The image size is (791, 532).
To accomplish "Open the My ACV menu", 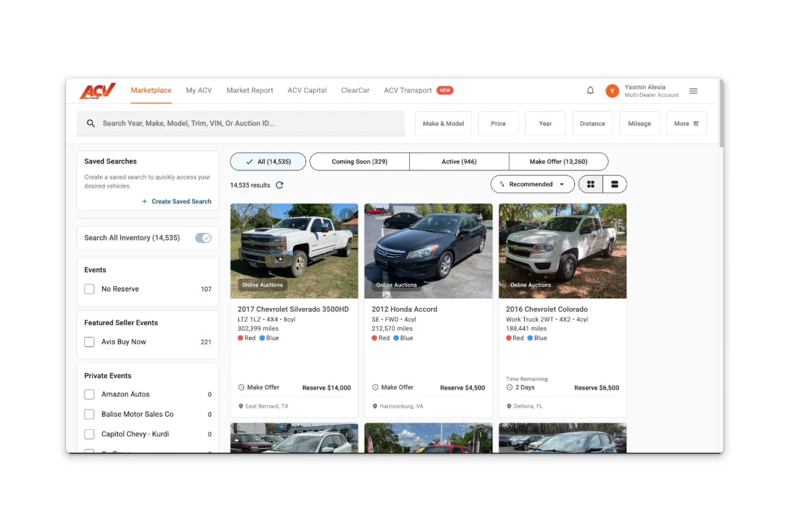I will tap(199, 90).
